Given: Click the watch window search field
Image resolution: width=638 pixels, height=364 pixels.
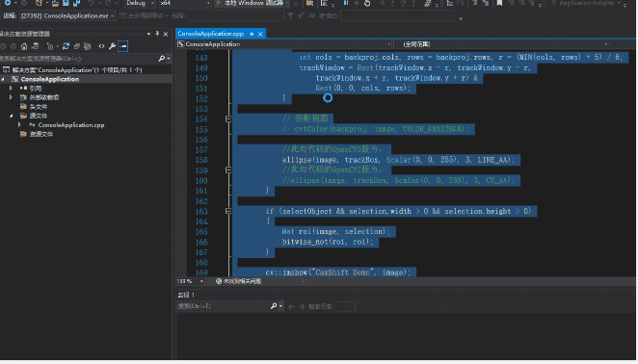Looking at the screenshot, I should [223, 306].
